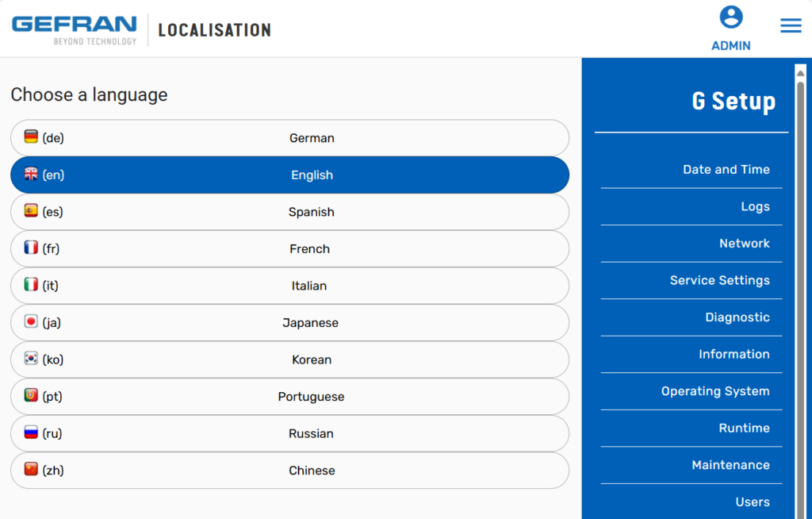
Task: Open Service Settings in the sidebar
Action: click(720, 280)
